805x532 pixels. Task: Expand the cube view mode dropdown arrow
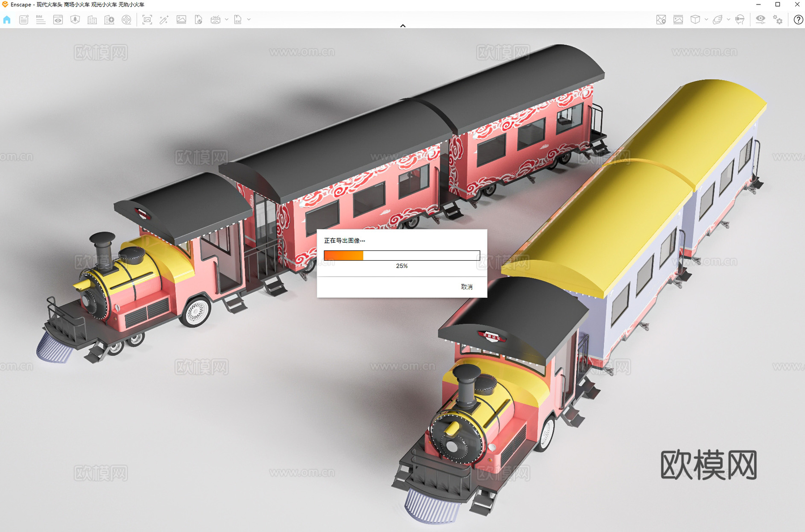(x=706, y=20)
